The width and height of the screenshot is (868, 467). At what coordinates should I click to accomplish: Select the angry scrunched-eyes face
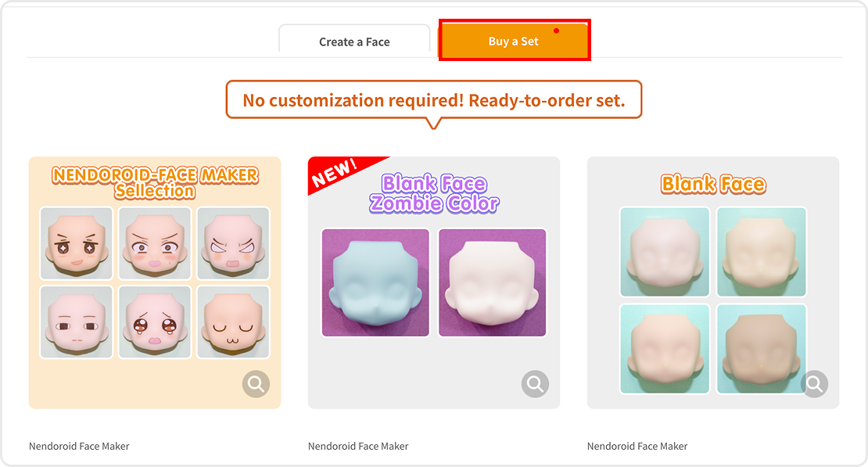(x=233, y=243)
